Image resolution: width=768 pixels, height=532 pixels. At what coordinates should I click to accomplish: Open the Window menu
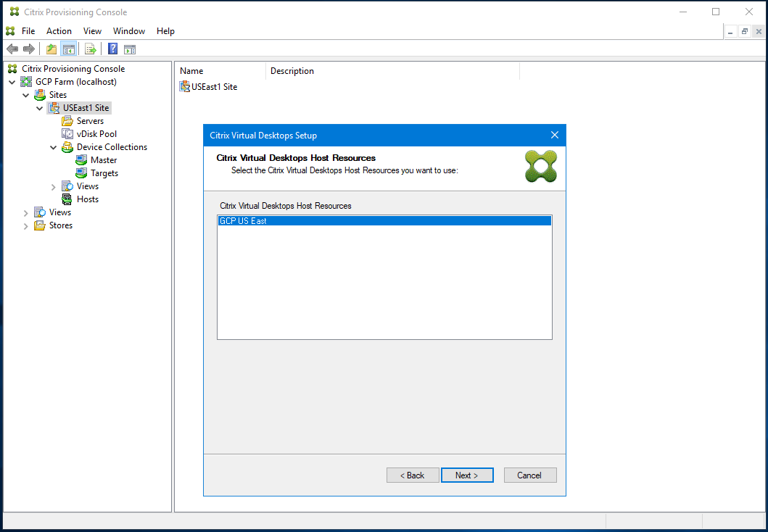tap(129, 30)
